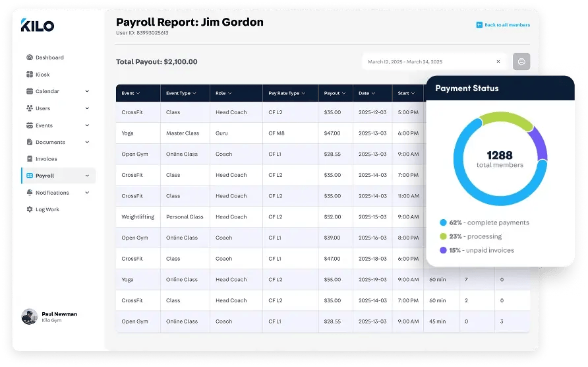Viewport: 588px width, 367px height.
Task: Click the Invoices icon in sidebar
Action: (30, 159)
